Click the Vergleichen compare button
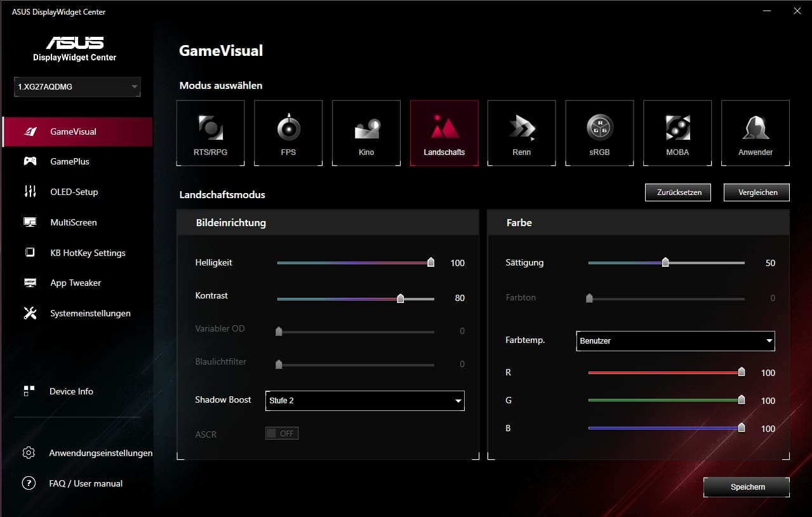This screenshot has height=517, width=812. 757,192
